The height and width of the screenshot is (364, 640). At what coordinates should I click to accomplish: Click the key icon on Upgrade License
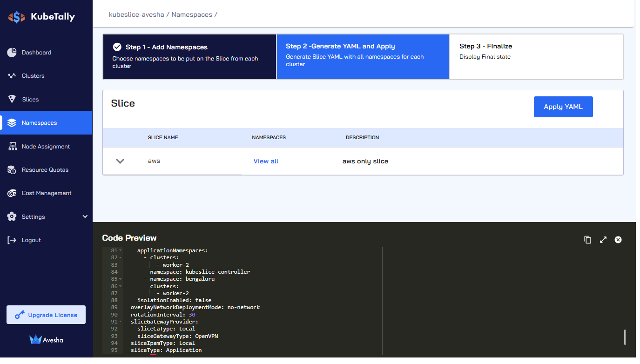(20, 315)
